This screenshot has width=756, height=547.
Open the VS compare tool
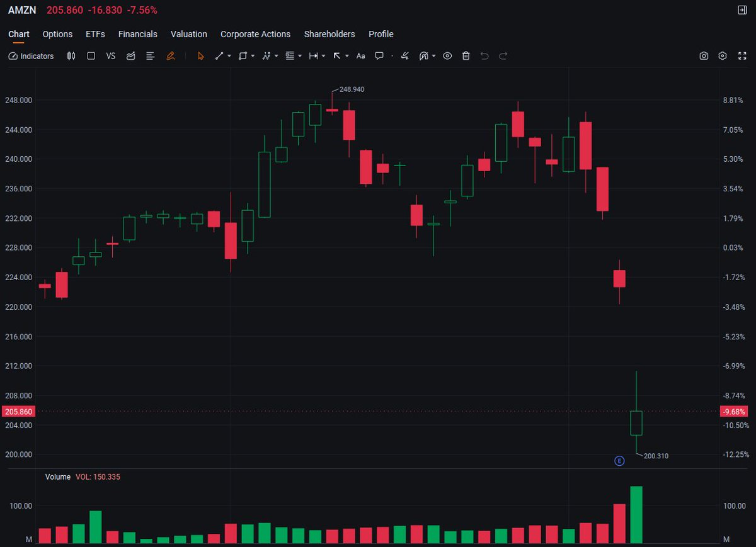pos(111,56)
